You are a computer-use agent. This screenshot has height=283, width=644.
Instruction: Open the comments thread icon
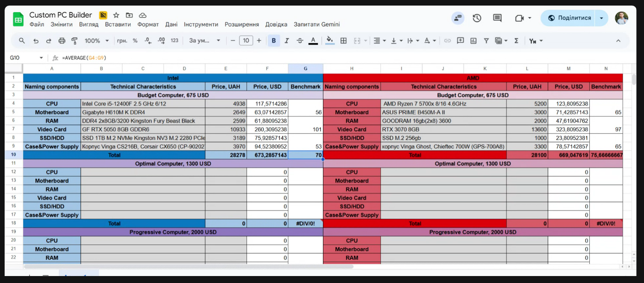[497, 18]
